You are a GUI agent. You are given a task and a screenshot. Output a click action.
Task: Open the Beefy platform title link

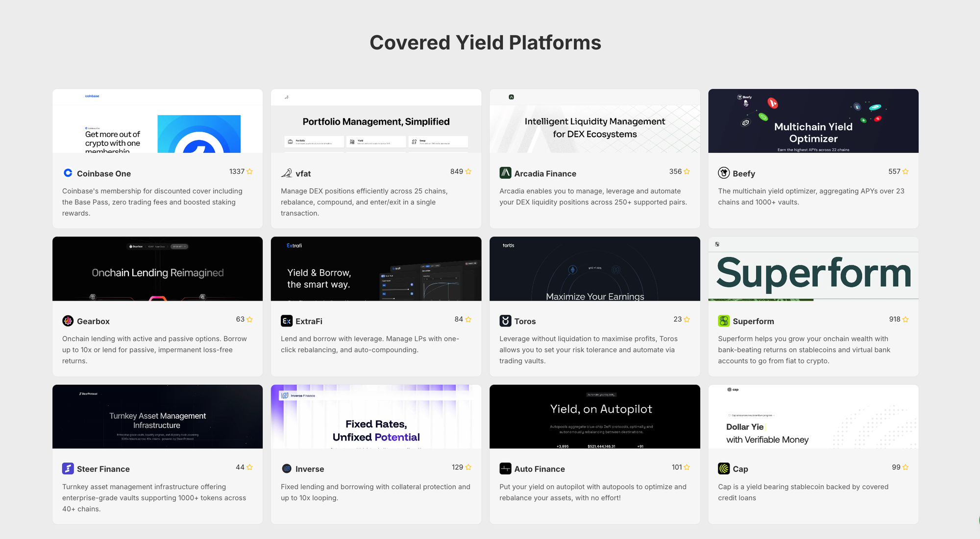(x=744, y=174)
